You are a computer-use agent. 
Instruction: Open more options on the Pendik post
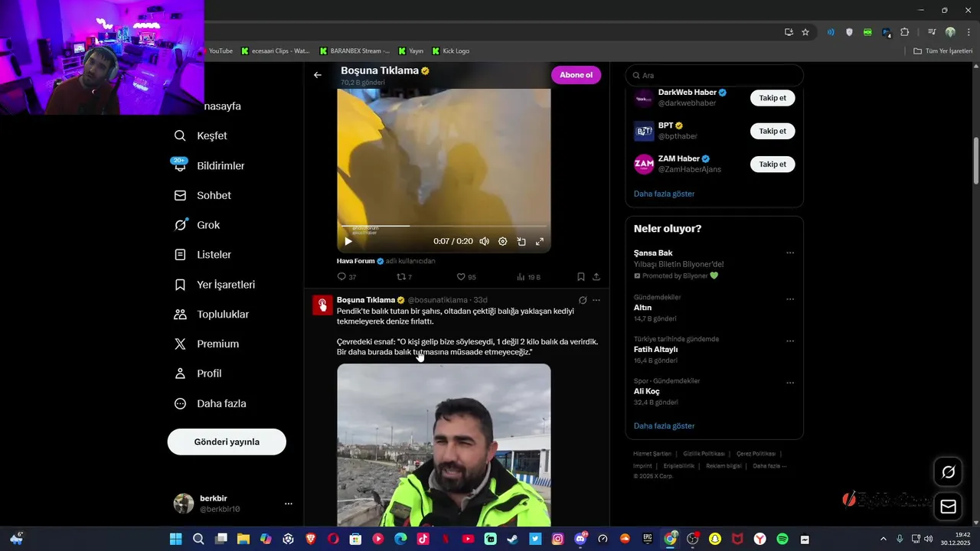[x=596, y=300]
